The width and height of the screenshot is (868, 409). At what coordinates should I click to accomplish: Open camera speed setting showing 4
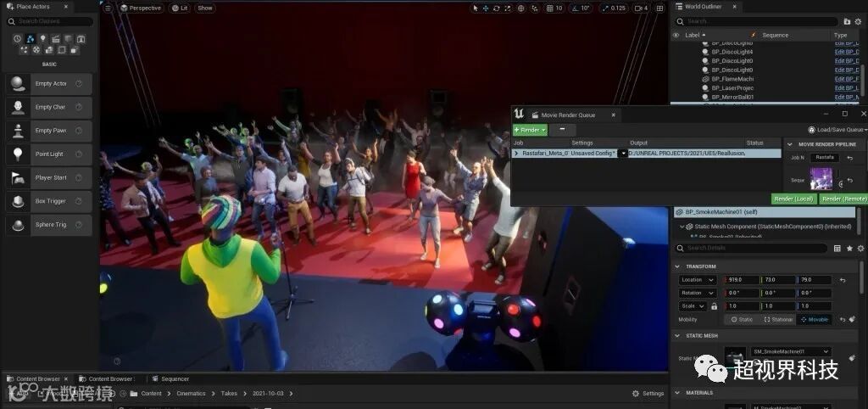(x=641, y=8)
